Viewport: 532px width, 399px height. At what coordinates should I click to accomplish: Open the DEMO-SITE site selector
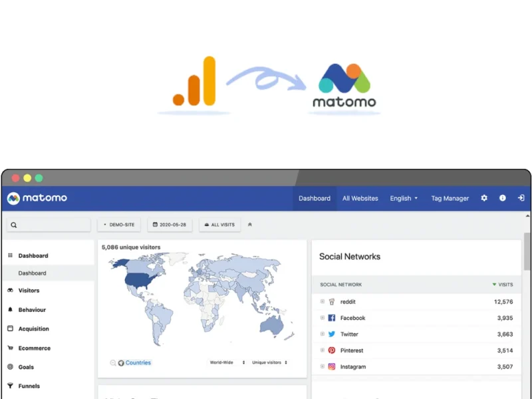119,224
